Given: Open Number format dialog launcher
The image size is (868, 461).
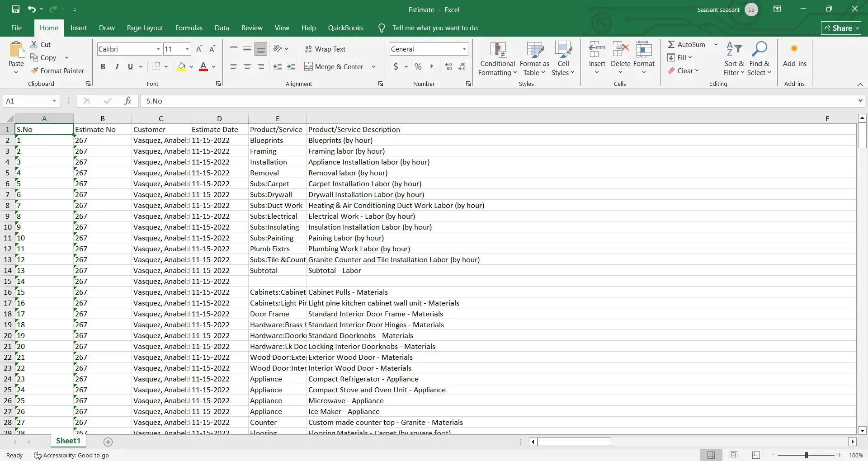Looking at the screenshot, I should click(468, 84).
